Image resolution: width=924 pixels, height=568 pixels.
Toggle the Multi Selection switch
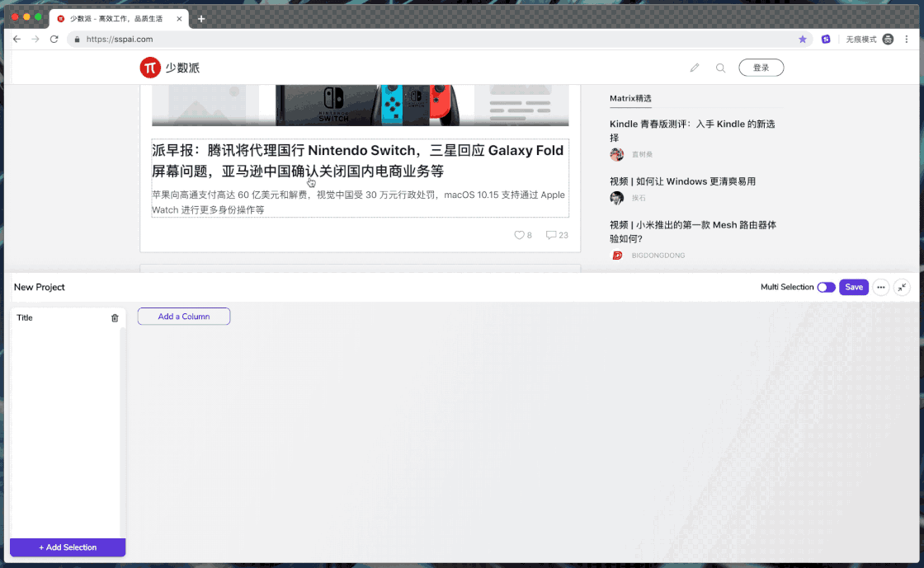point(826,287)
